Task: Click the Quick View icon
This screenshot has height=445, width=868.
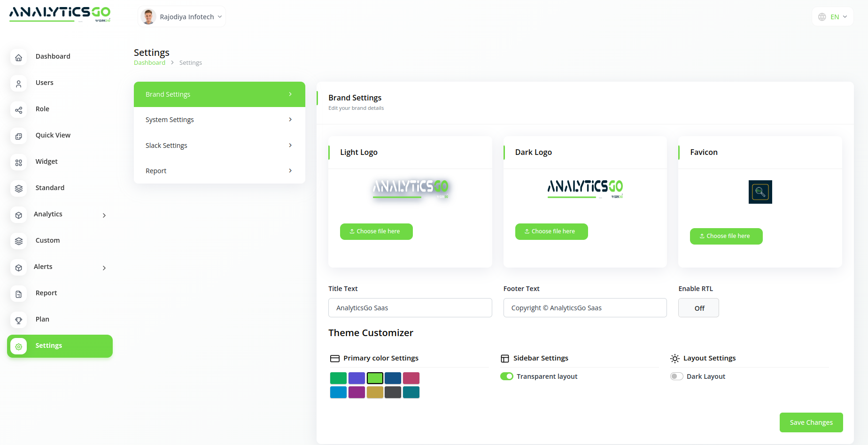Action: click(x=19, y=136)
